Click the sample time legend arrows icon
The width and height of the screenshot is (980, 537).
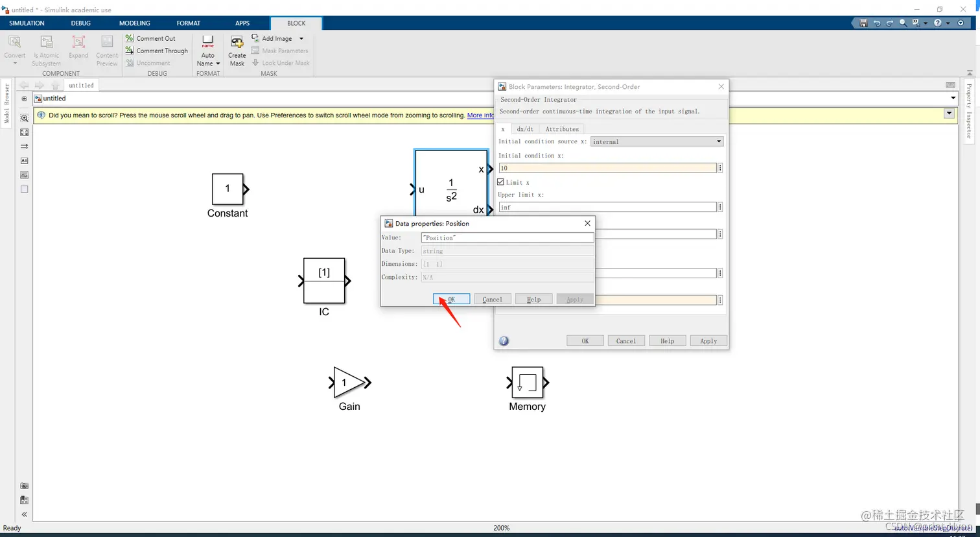[24, 147]
